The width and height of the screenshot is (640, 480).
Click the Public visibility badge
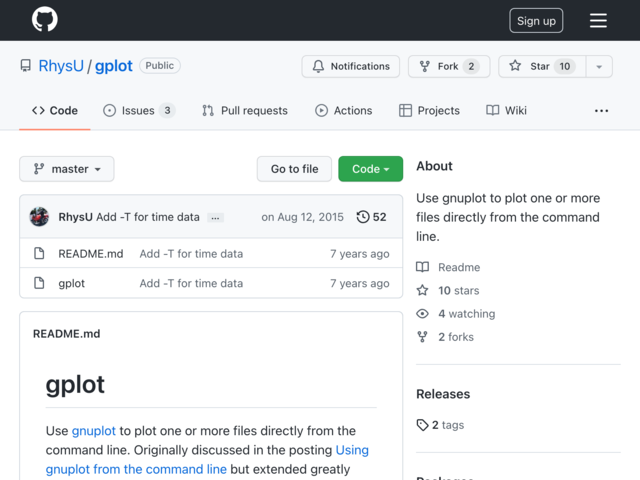pos(160,66)
